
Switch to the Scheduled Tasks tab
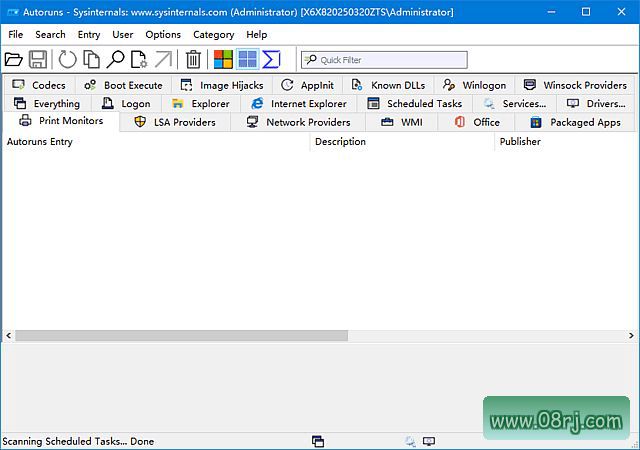tap(415, 104)
